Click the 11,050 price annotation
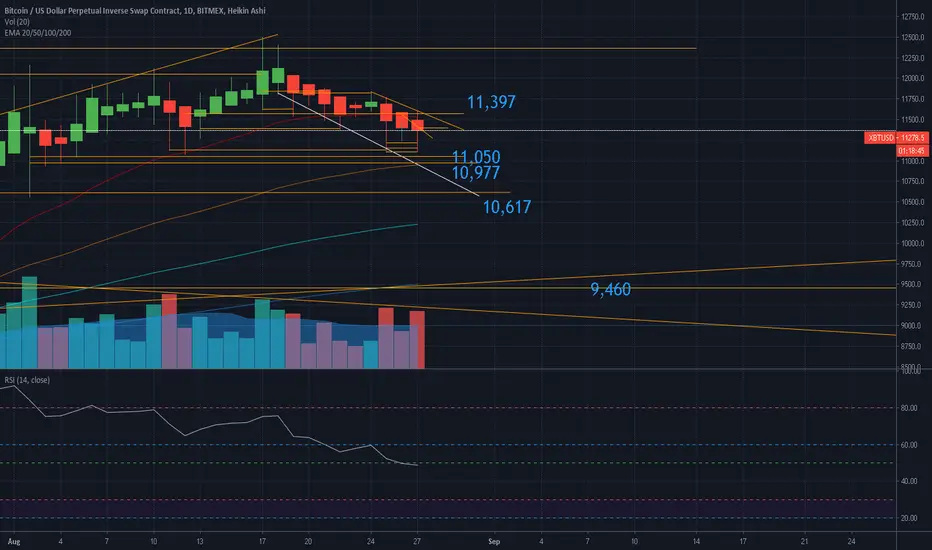 pyautogui.click(x=476, y=157)
